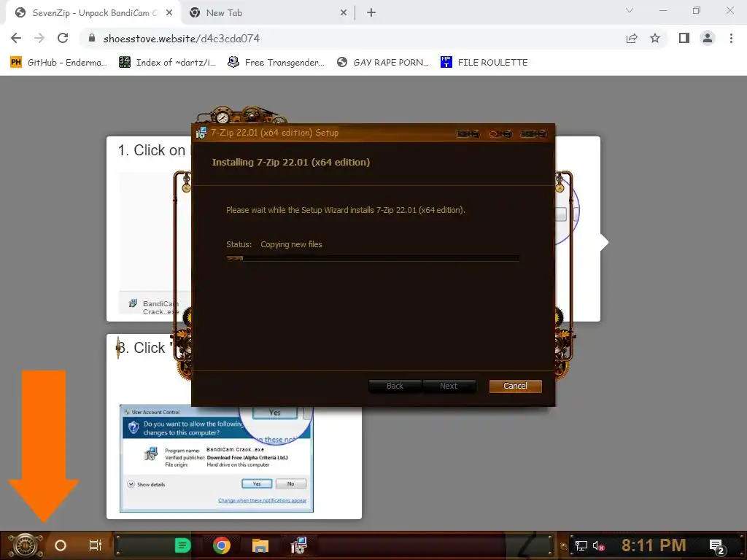Click the Cancel button in 7-Zip Setup
Viewport: 747px width, 560px height.
(x=515, y=386)
